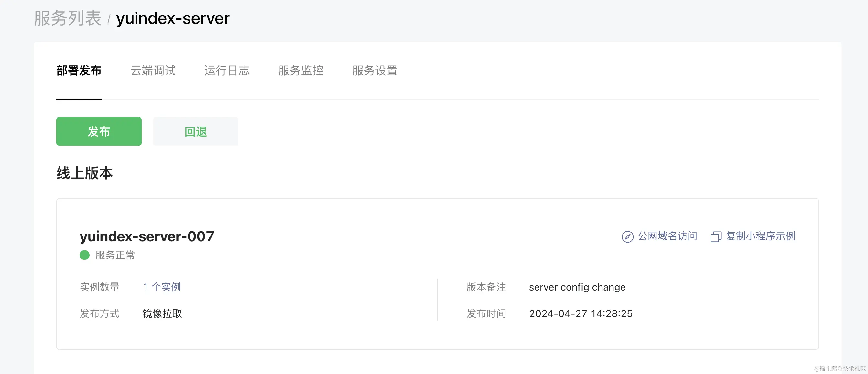Select the 部署发布 tab
This screenshot has height=374, width=868.
79,71
